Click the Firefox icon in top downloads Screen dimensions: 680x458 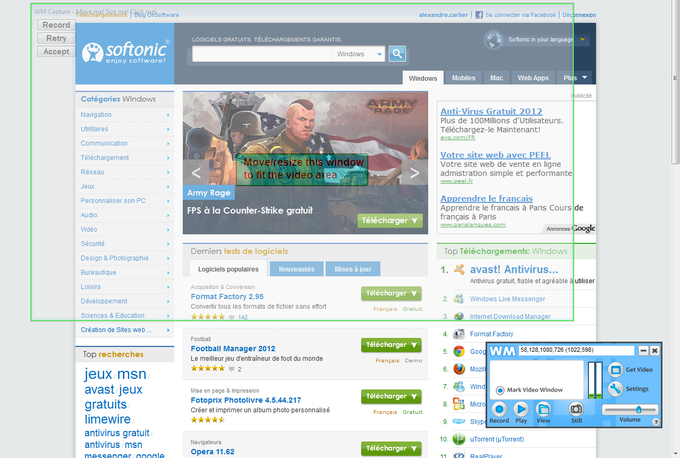(x=459, y=369)
